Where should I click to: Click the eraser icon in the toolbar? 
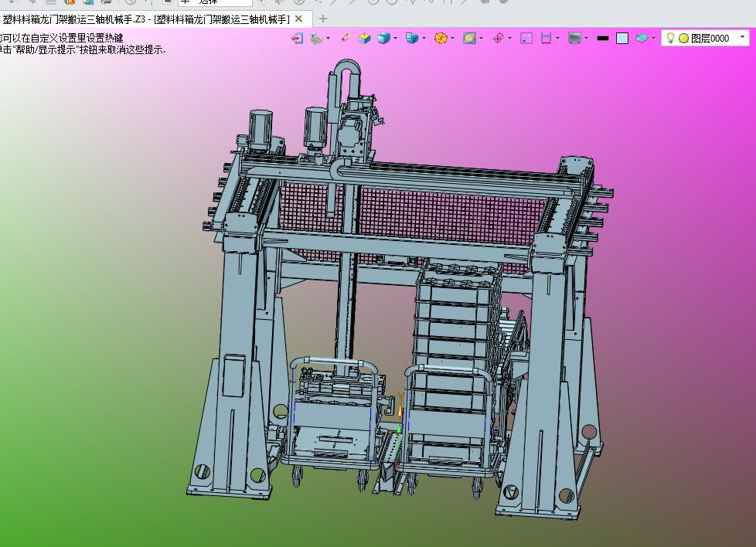point(346,38)
